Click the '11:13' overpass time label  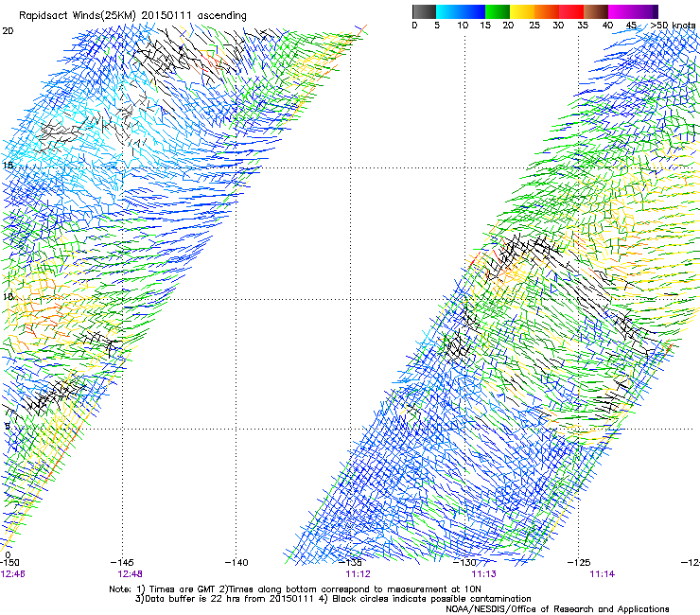[x=484, y=573]
